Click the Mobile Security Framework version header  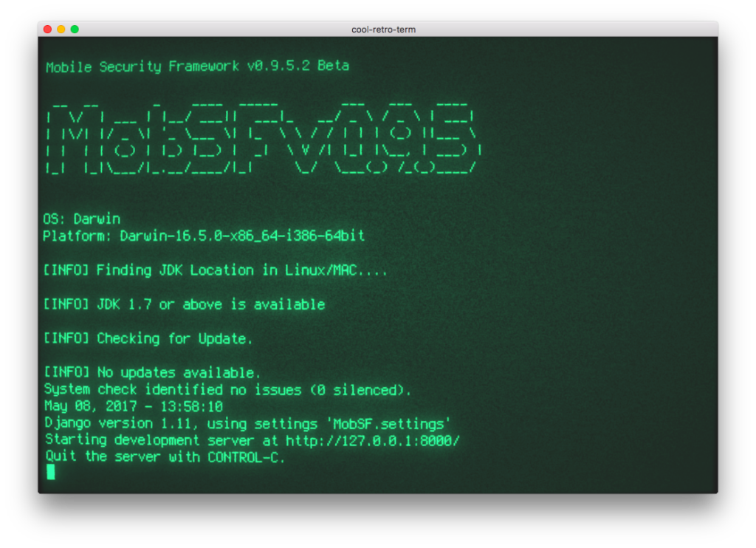coord(197,66)
